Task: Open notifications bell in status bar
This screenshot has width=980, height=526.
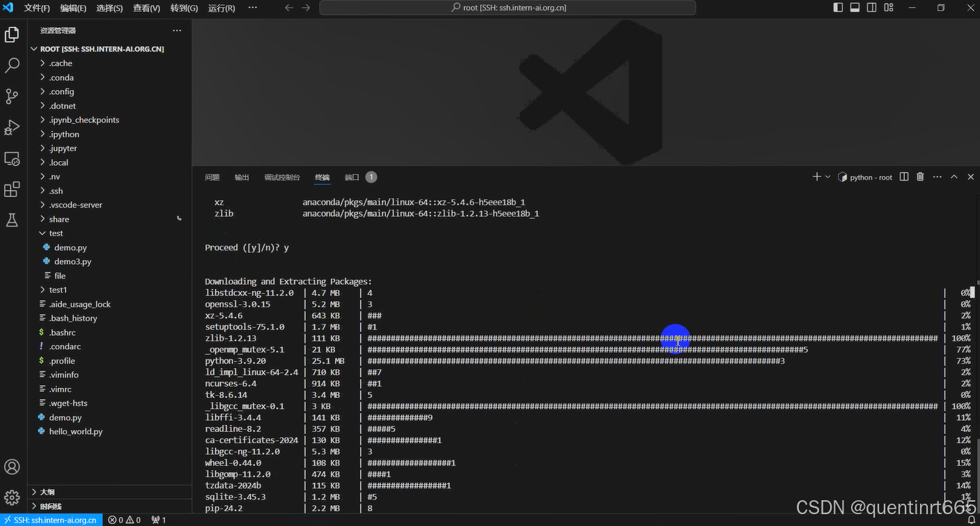Action: [x=972, y=520]
